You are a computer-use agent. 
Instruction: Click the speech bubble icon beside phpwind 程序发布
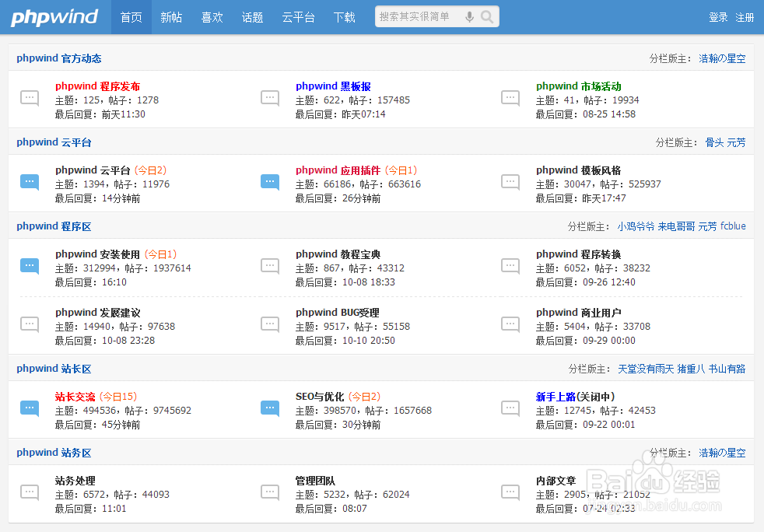30,98
